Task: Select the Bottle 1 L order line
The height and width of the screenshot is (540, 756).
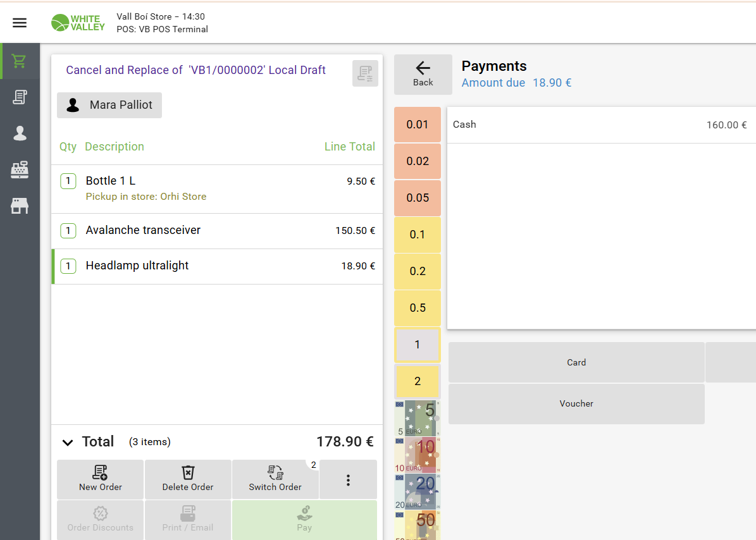Action: [x=217, y=189]
